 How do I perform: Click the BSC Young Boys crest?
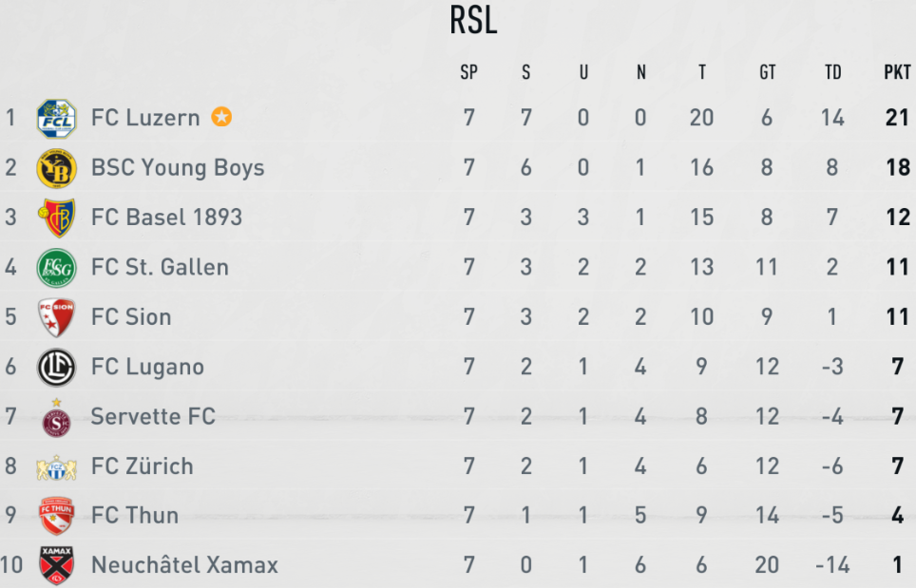(x=56, y=168)
